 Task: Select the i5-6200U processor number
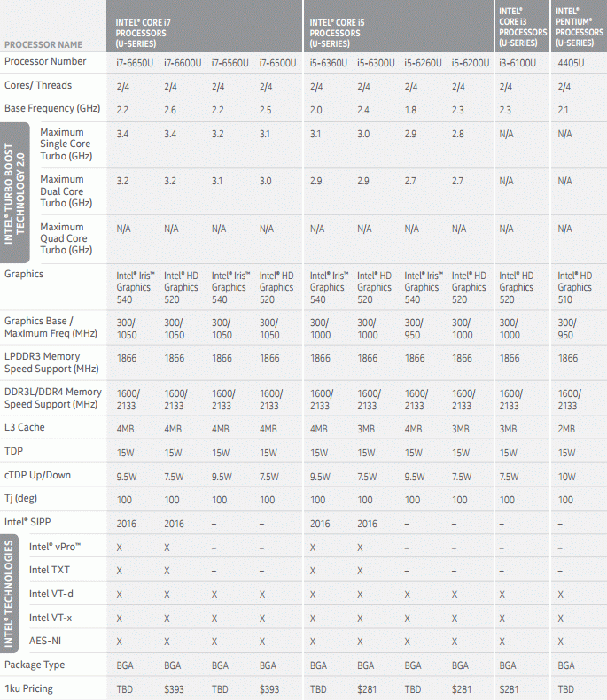[471, 63]
